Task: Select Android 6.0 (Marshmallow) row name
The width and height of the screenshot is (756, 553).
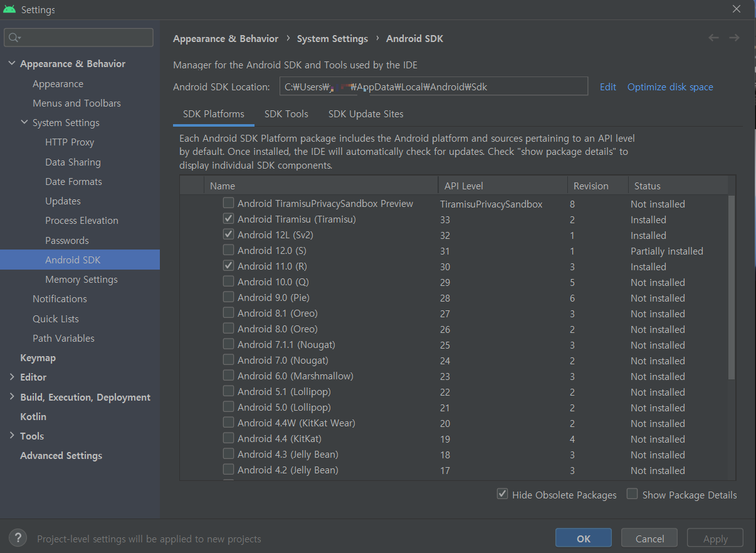Action: point(295,376)
